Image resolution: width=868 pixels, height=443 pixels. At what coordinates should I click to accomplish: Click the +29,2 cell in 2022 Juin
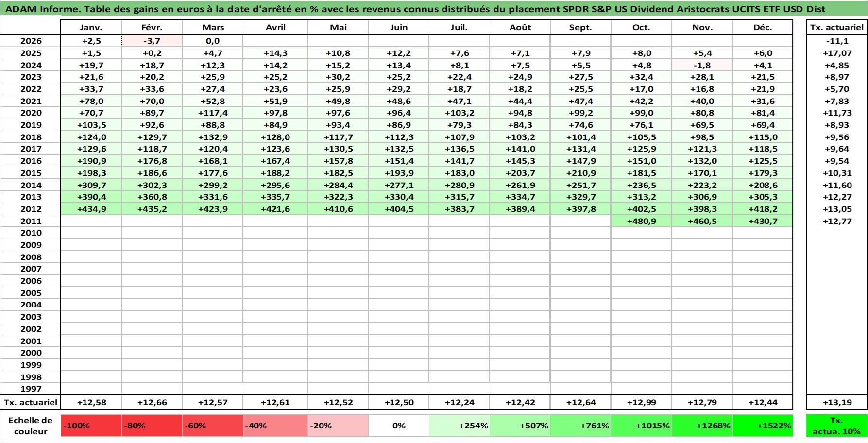[399, 89]
